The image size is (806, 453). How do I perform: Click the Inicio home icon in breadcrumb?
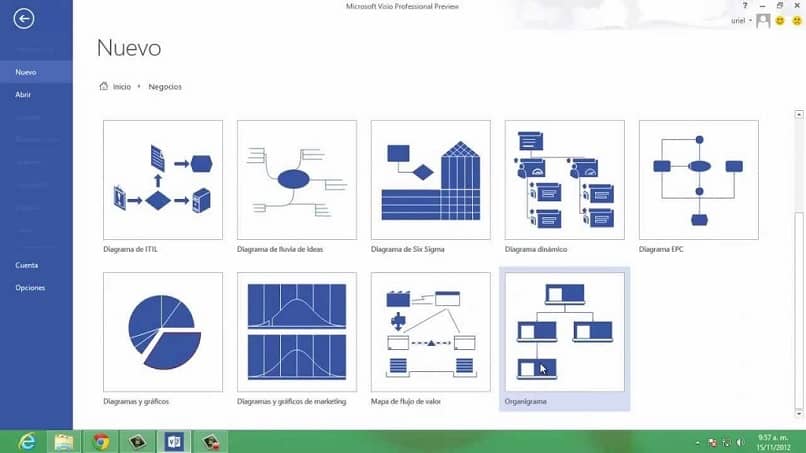tap(103, 86)
